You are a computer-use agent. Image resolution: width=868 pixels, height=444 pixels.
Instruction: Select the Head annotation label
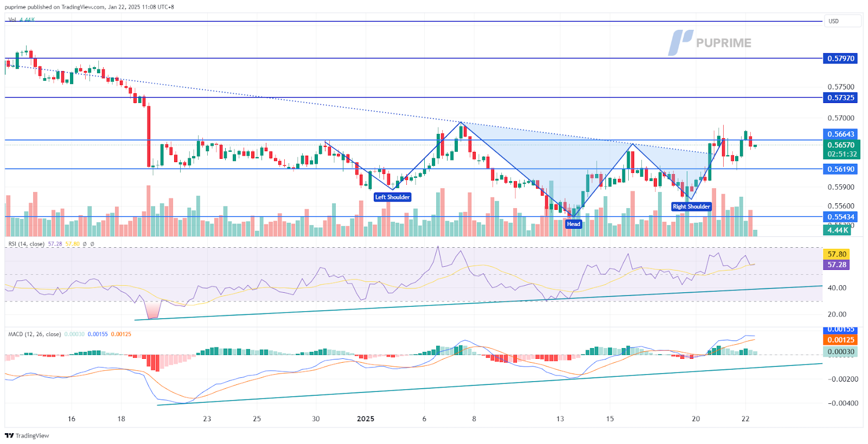coord(573,224)
